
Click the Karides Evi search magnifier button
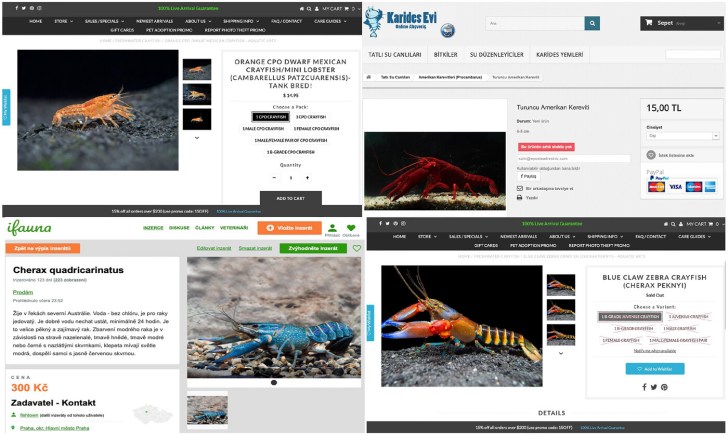593,23
